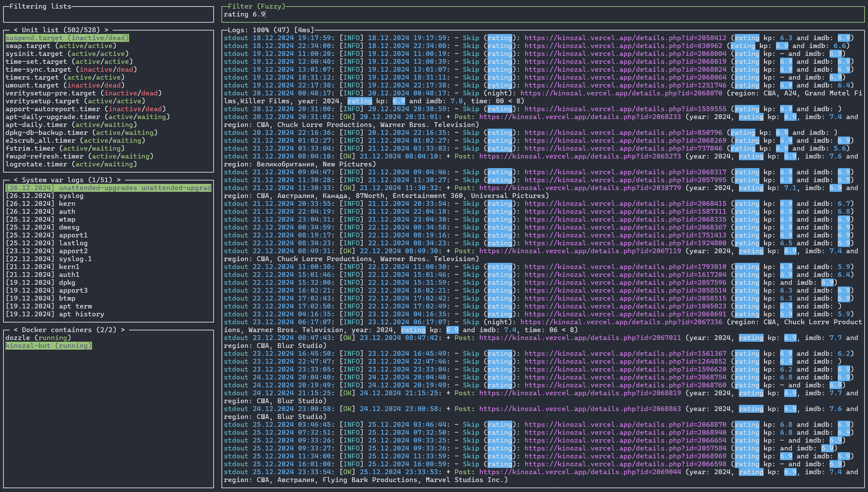This screenshot has width=868, height=492.
Task: Open the kern1 log
Action: pyautogui.click(x=43, y=267)
